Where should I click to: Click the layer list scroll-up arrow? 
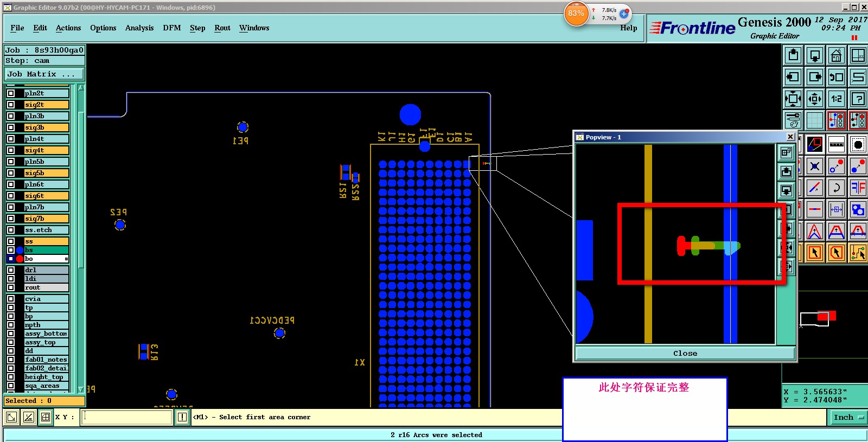point(81,87)
